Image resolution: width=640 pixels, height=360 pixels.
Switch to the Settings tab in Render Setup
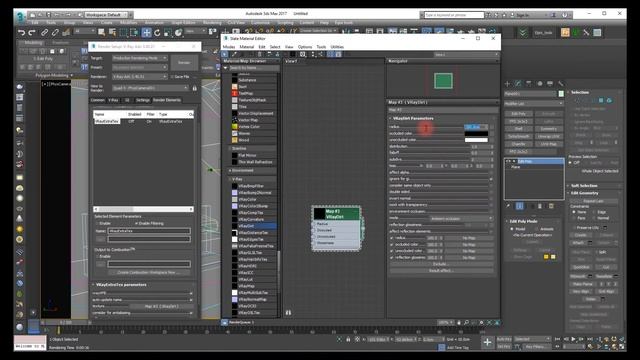point(143,100)
